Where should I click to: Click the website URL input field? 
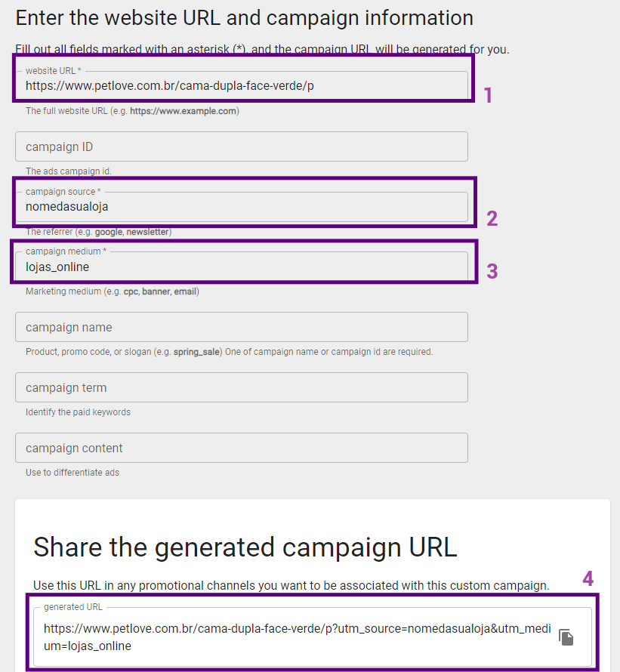coord(242,85)
